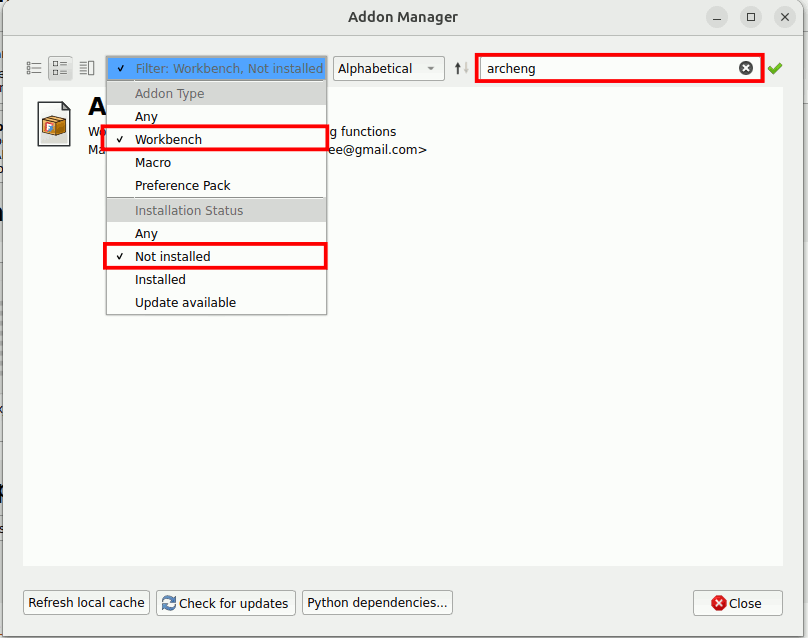Click Refresh local cache button
This screenshot has width=808, height=638.
(86, 602)
